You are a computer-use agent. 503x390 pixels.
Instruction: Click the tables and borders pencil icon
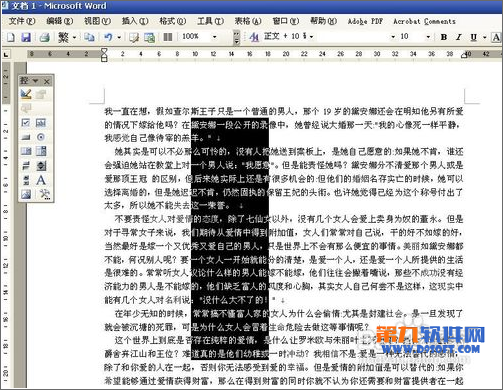[x=134, y=37]
